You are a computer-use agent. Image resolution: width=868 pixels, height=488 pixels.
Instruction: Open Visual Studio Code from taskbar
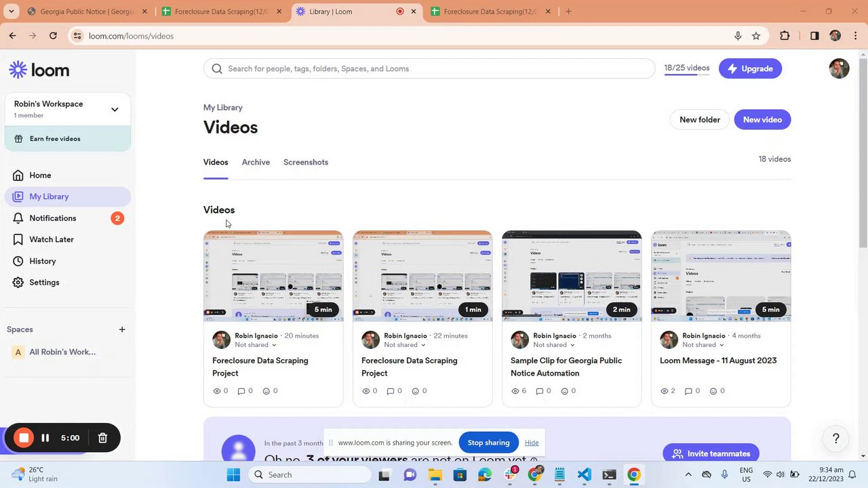click(x=585, y=474)
